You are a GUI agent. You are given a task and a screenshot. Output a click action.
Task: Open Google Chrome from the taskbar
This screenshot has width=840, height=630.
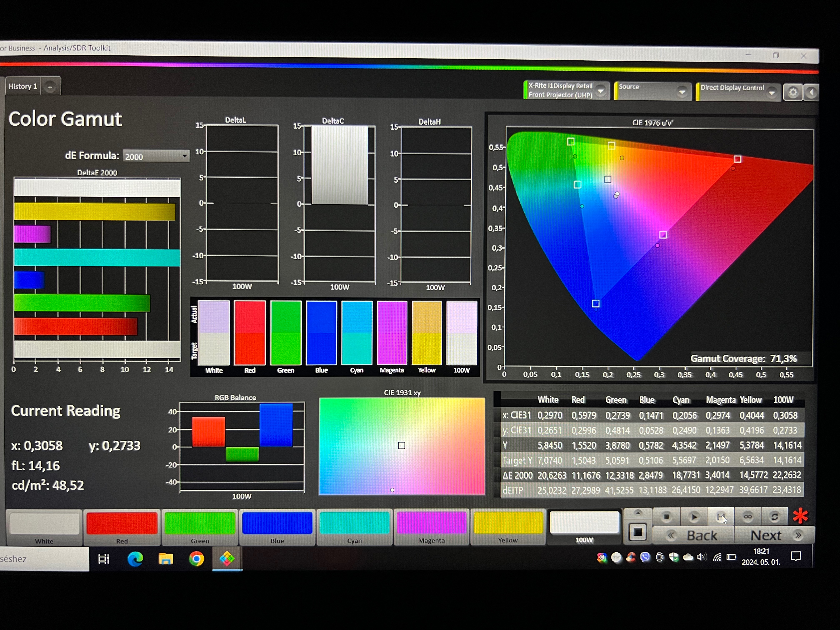[x=196, y=559]
